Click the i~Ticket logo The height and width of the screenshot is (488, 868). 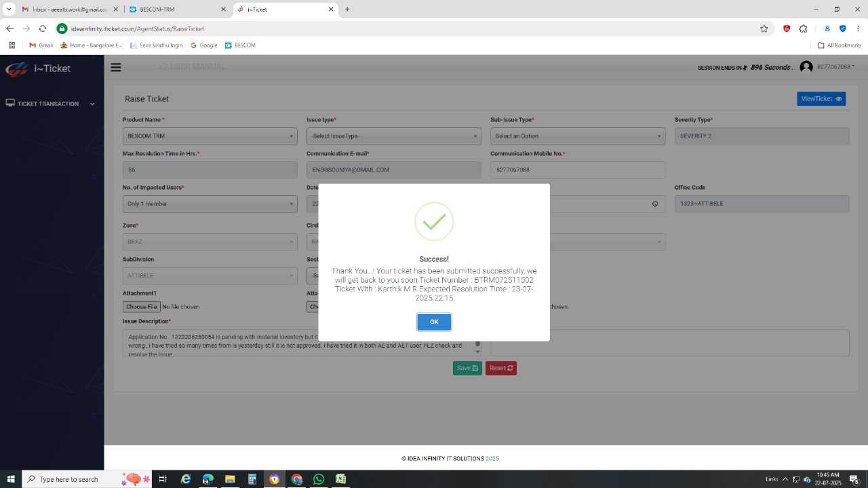tap(38, 68)
